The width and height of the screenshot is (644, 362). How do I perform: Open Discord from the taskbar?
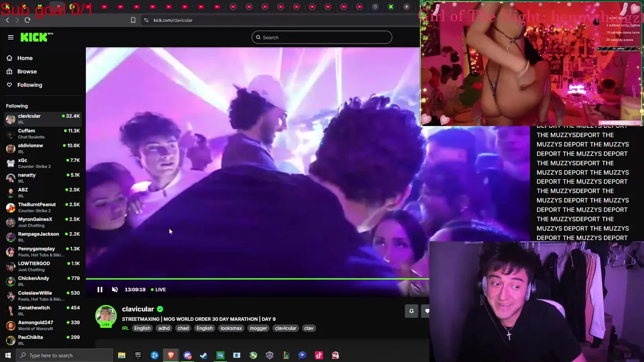[188, 355]
